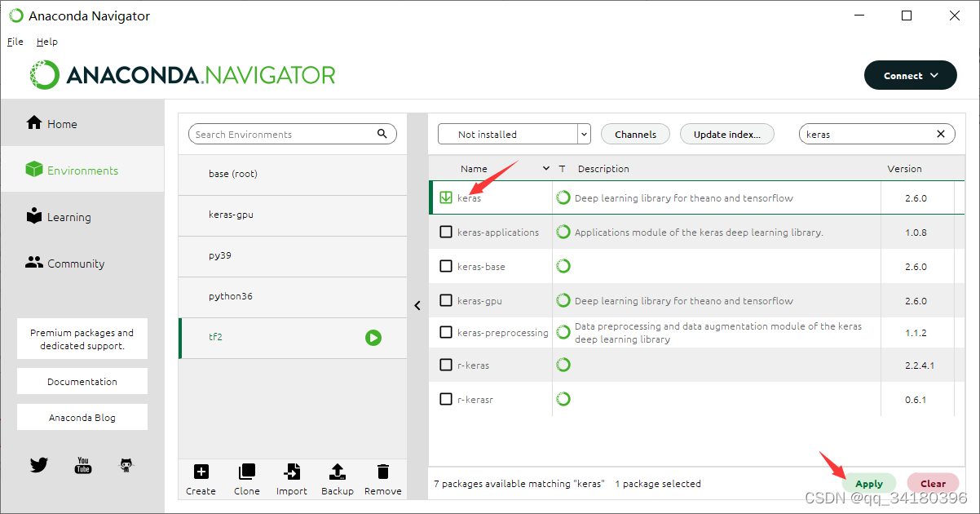
Task: Click keras-preprocessing version 1.1.2
Action: tap(916, 333)
